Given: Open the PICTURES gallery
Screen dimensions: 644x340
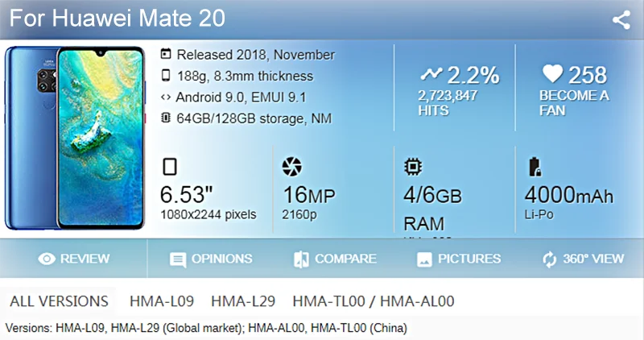Looking at the screenshot, I should pos(459,259).
